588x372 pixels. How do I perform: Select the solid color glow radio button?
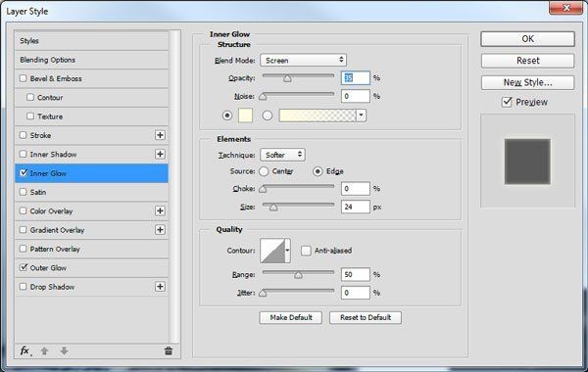pyautogui.click(x=227, y=116)
